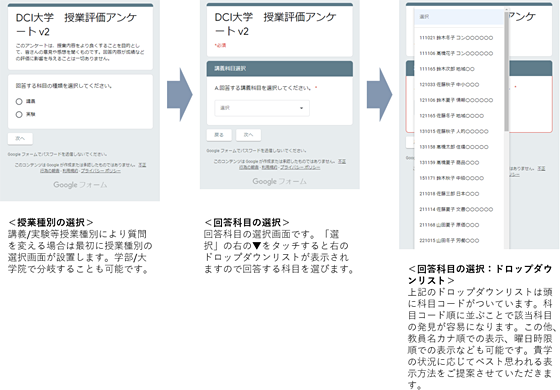Pick option 151171 鈴木秋子 in the list
The image size is (560, 390).
[459, 178]
